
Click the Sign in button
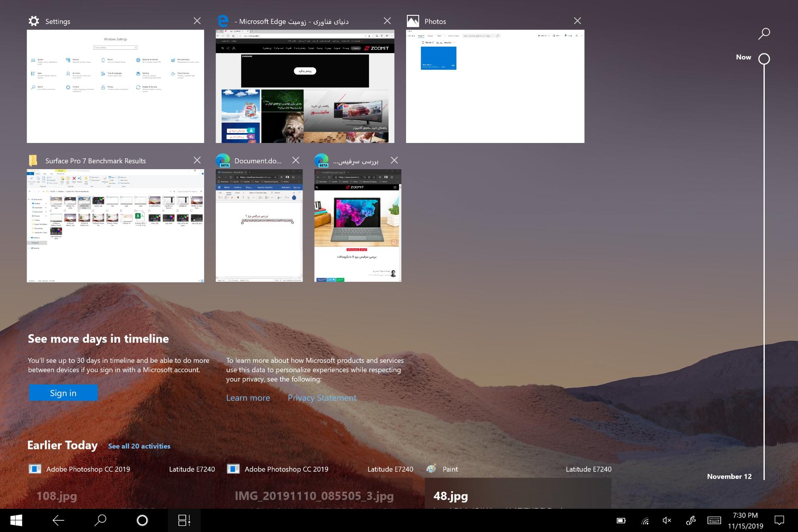point(63,393)
